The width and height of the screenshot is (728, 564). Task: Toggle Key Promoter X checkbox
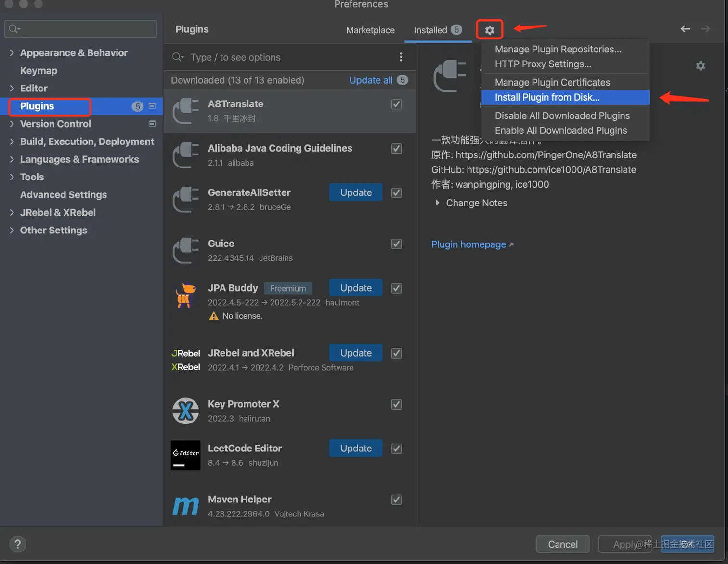[396, 404]
